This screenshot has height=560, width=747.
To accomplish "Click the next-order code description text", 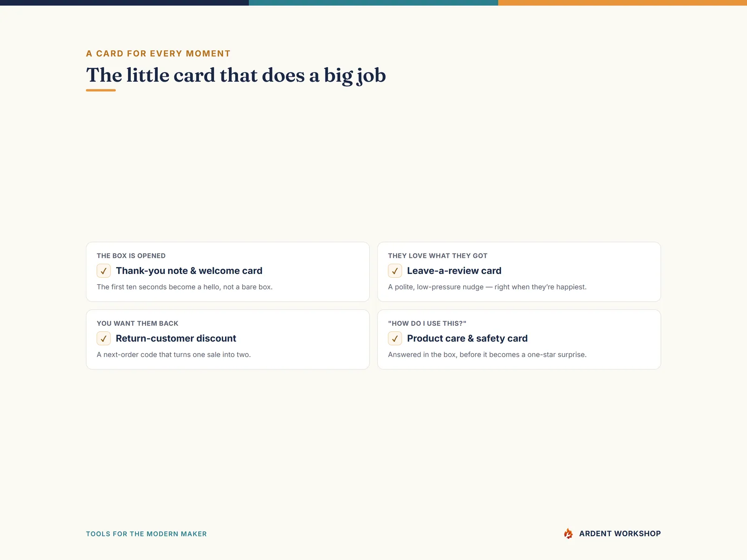I will point(174,355).
